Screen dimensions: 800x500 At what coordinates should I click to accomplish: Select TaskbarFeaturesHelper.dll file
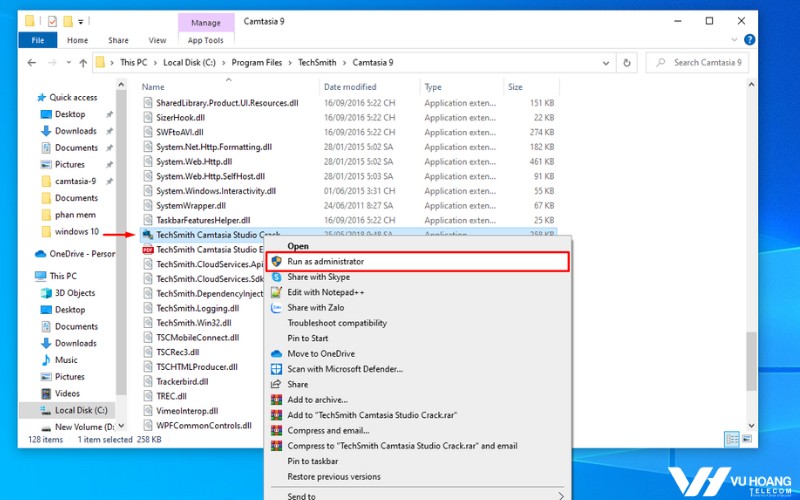pyautogui.click(x=203, y=220)
